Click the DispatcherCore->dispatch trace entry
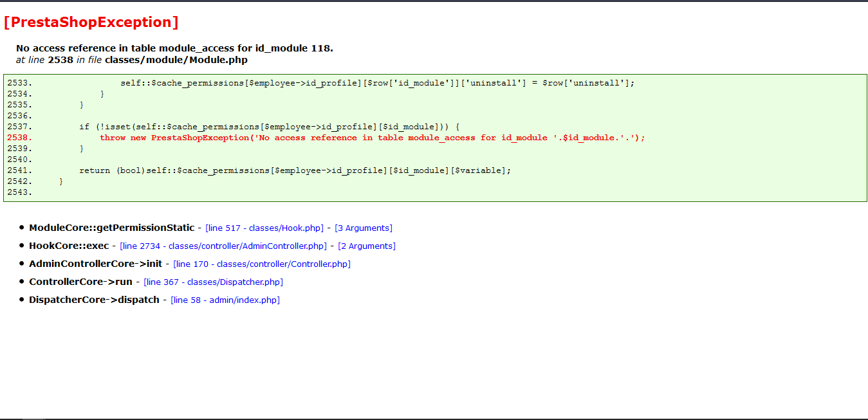This screenshot has width=868, height=420. (x=94, y=300)
